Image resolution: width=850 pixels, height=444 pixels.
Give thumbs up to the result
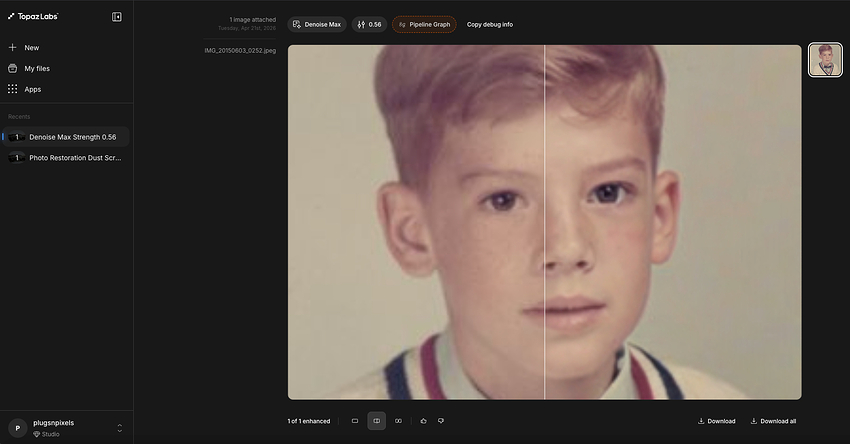point(423,421)
